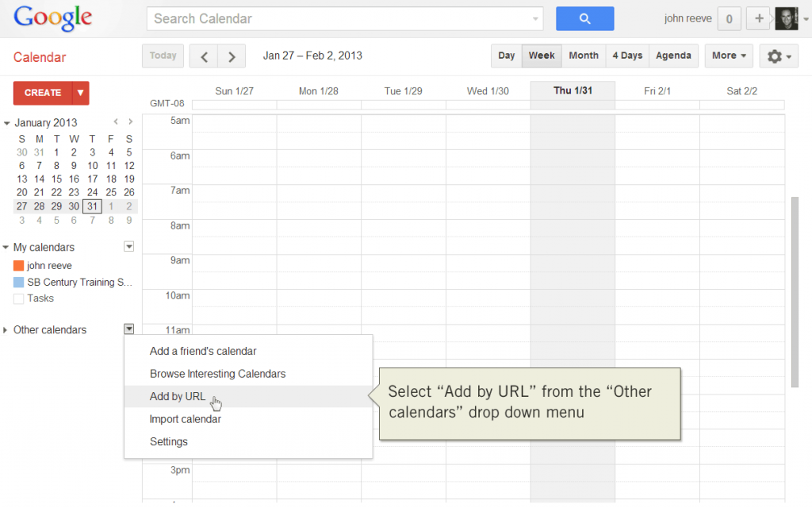Show previous month in mini calendar
This screenshot has height=508, width=812.
pos(116,121)
